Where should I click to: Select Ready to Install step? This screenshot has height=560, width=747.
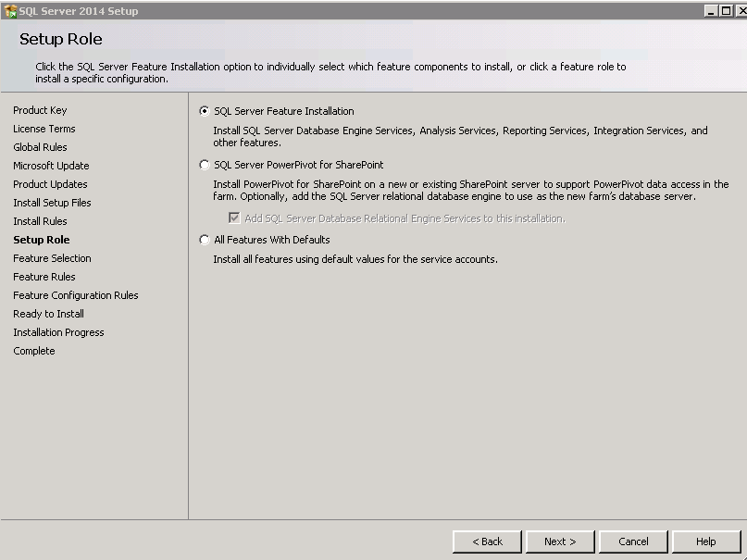(48, 314)
